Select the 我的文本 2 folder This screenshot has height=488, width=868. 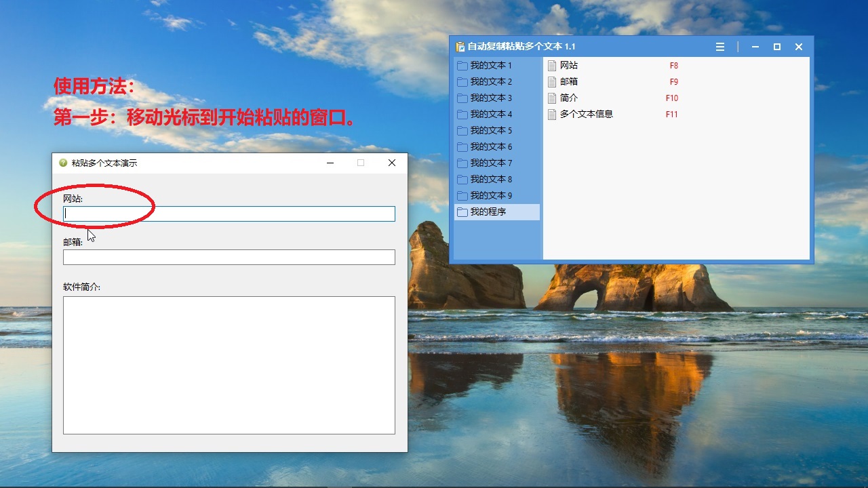[491, 82]
